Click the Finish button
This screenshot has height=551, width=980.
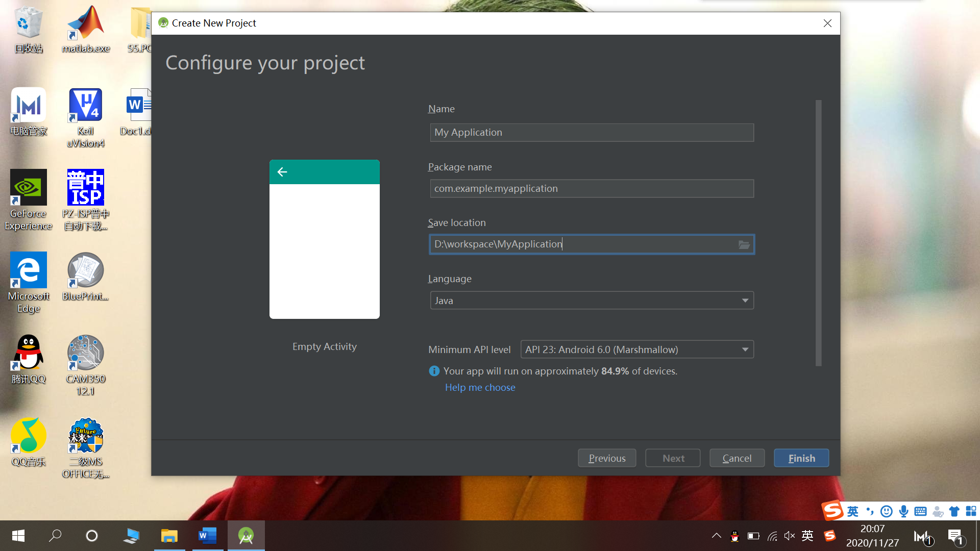tap(801, 458)
